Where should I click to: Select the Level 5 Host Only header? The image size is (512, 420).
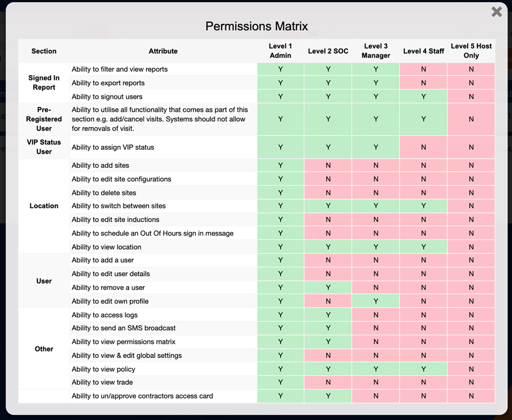coord(471,51)
